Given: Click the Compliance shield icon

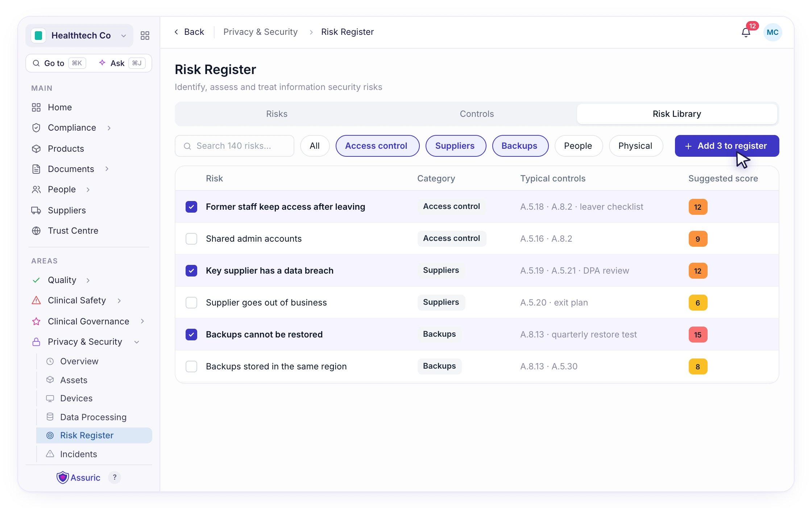Looking at the screenshot, I should pos(36,128).
